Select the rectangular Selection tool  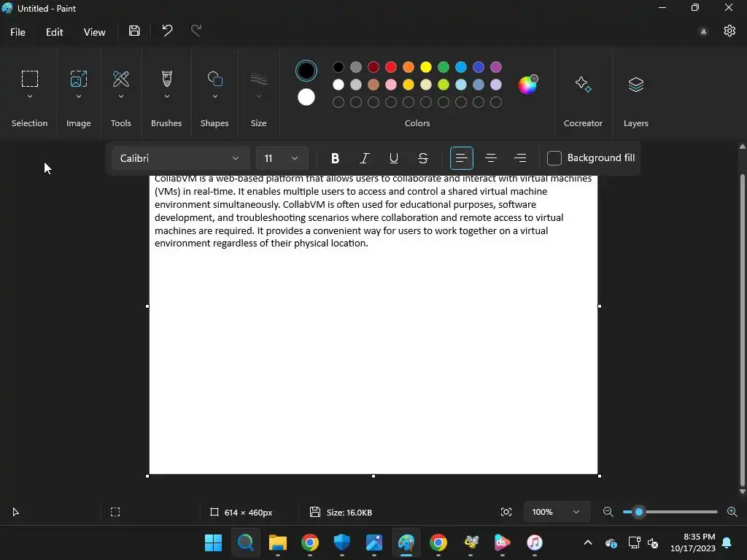[x=29, y=79]
